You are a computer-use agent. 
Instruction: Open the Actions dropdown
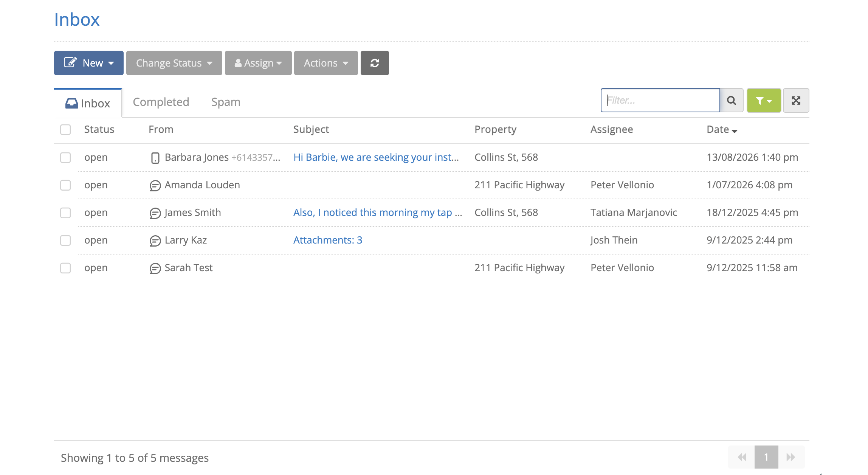pyautogui.click(x=326, y=63)
